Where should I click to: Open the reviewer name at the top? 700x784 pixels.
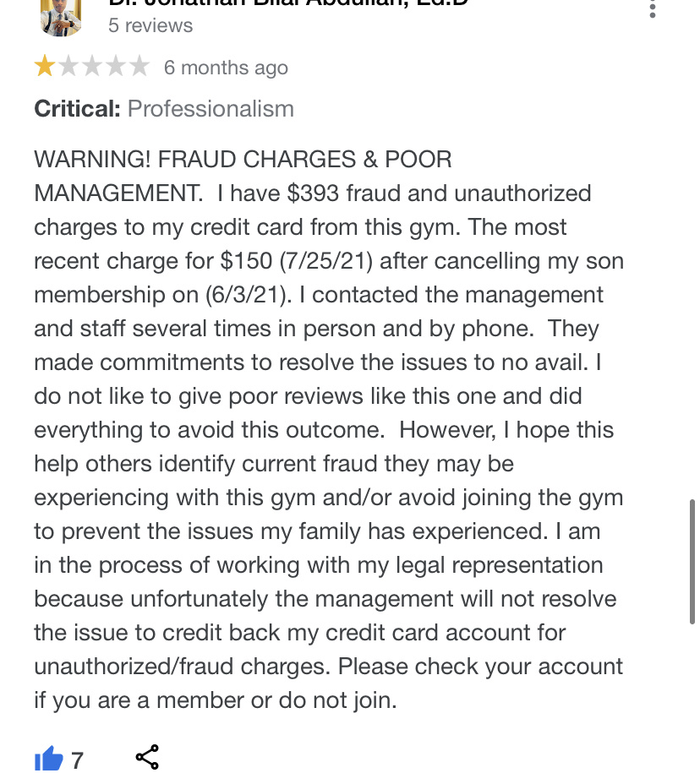(287, 3)
